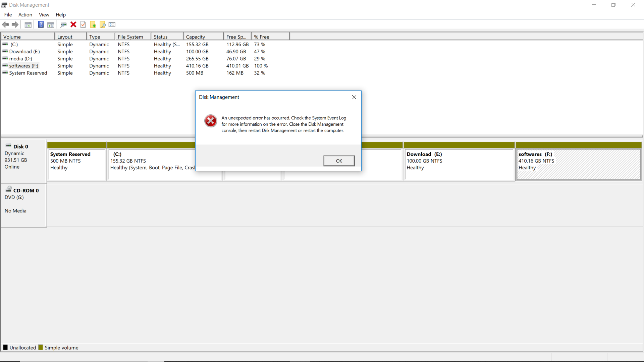Click the volume icon beside System Reserved row
The image size is (644, 362).
(5, 73)
